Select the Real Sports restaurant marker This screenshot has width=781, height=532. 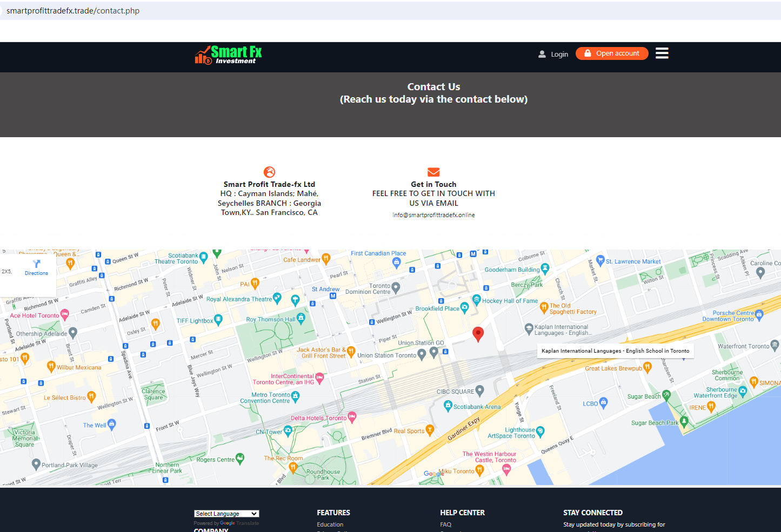(x=430, y=430)
